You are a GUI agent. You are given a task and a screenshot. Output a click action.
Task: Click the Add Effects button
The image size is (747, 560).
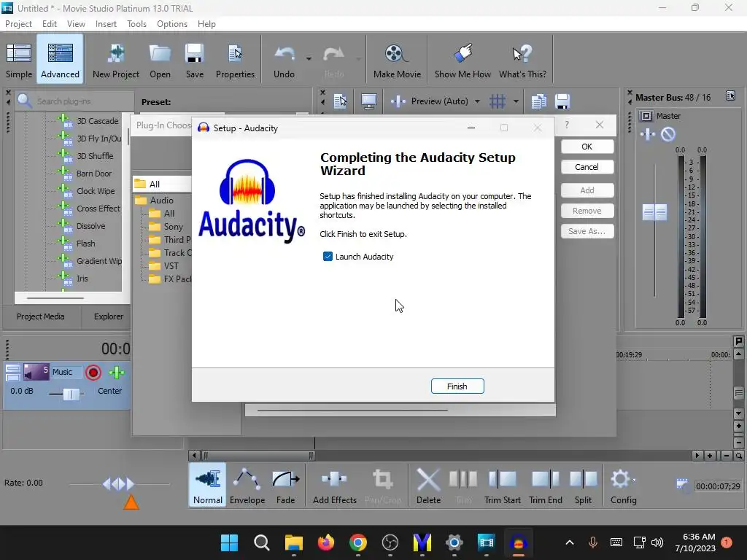pos(334,485)
